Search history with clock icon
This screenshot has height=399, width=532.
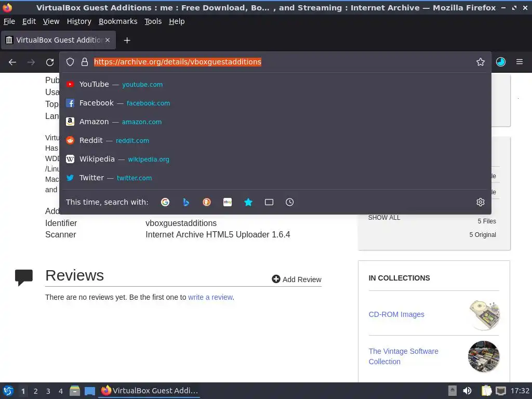[x=290, y=202]
